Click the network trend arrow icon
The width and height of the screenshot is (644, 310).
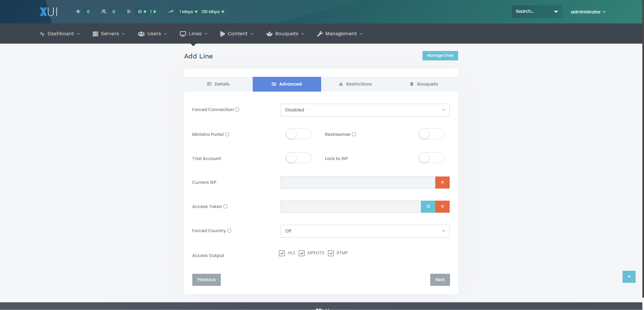[x=171, y=11]
